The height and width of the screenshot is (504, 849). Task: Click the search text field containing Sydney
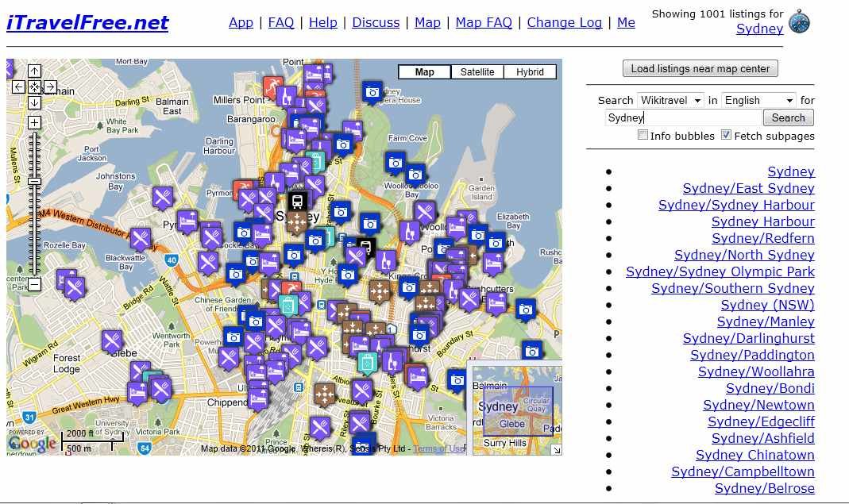[x=683, y=117]
